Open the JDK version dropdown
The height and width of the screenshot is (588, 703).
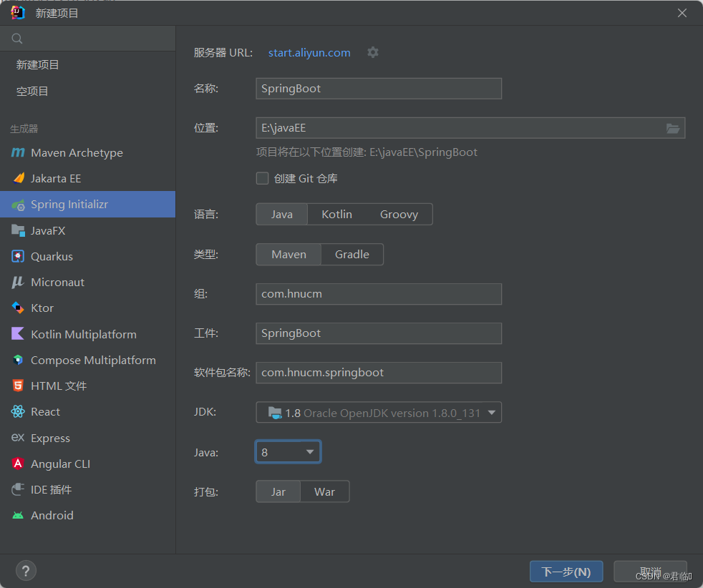(x=379, y=413)
